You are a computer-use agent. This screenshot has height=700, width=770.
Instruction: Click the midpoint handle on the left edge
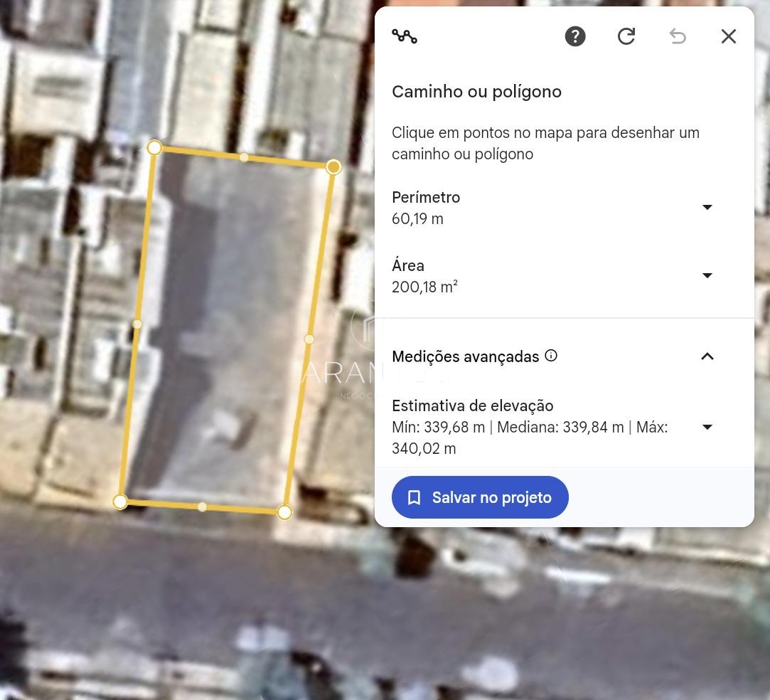click(x=137, y=324)
